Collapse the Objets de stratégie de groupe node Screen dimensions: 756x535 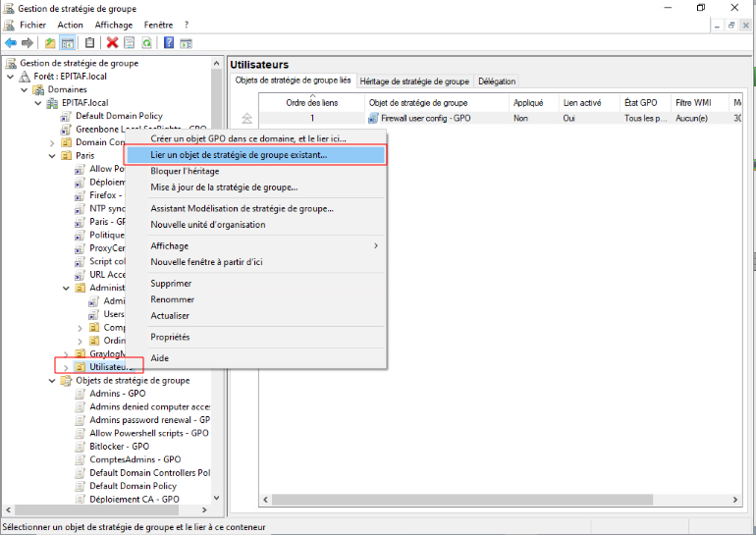[53, 381]
